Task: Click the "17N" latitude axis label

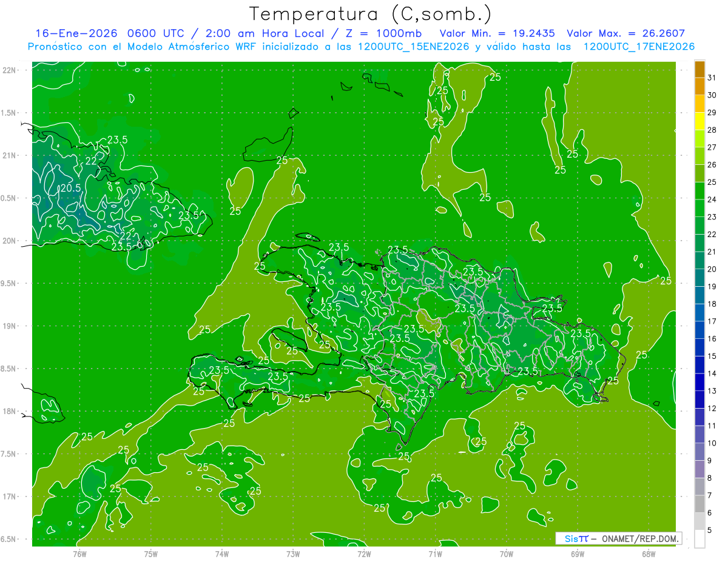Action: [10, 497]
